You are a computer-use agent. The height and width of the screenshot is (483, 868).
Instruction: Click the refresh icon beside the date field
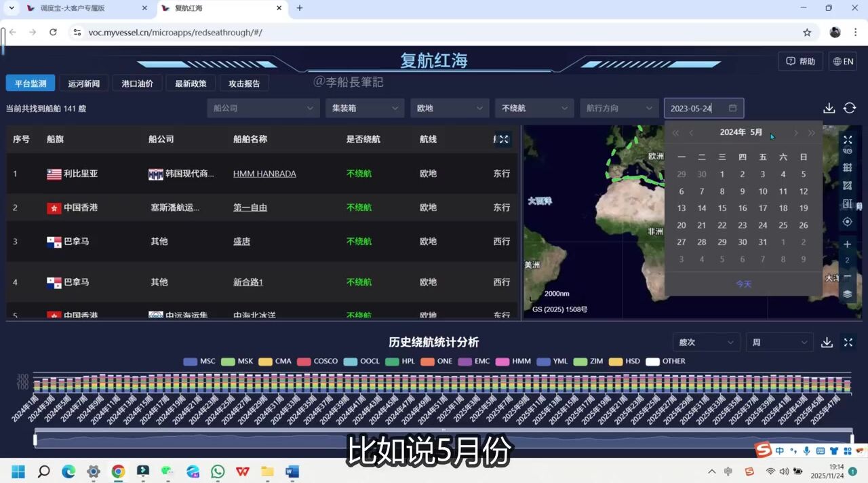[x=849, y=109]
